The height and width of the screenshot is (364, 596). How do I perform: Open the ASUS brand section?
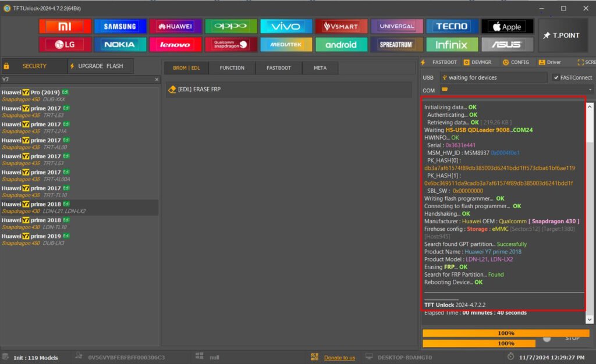(x=507, y=44)
